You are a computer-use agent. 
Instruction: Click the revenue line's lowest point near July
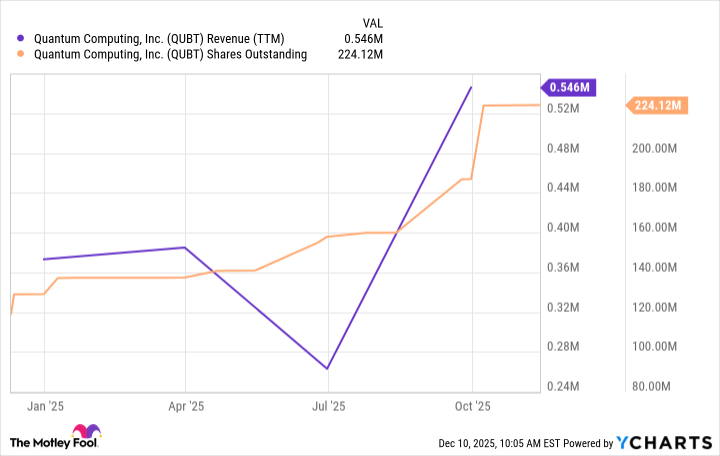click(327, 368)
